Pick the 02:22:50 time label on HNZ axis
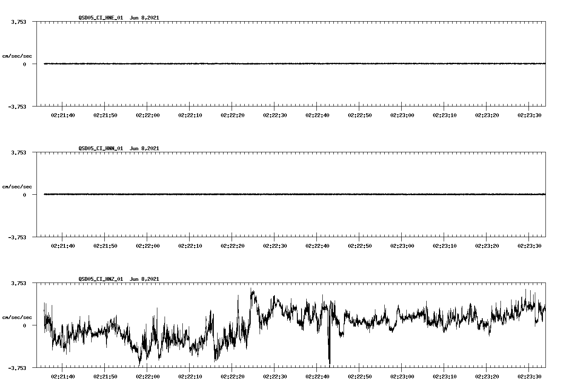 click(360, 377)
